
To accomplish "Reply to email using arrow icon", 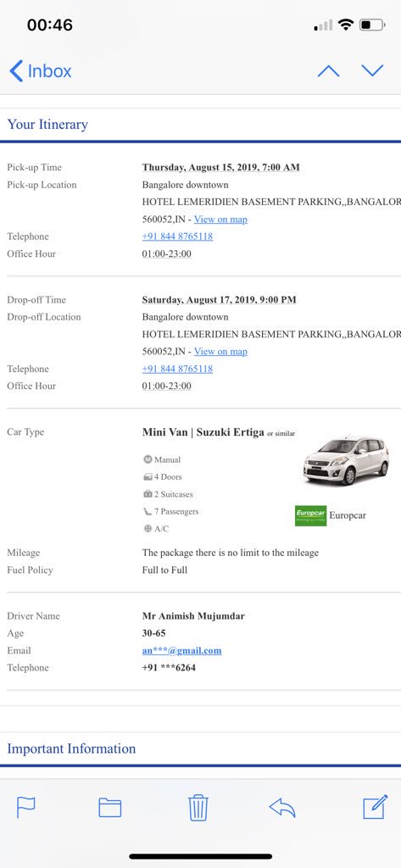I will pyautogui.click(x=282, y=808).
